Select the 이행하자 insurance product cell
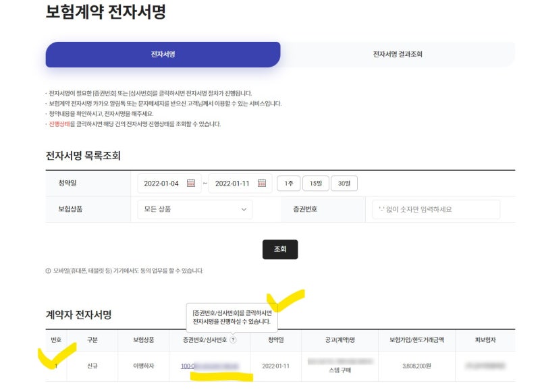The width and height of the screenshot is (540, 392). [144, 366]
